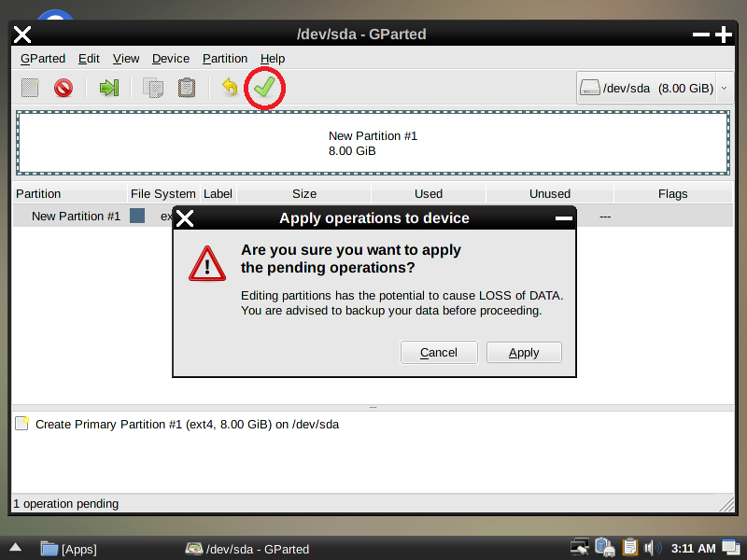
Task: Open the [Apps] folder in taskbar
Action: pos(68,549)
